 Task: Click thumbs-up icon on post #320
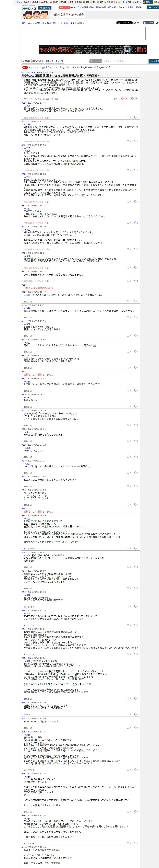pyautogui.click(x=128, y=118)
